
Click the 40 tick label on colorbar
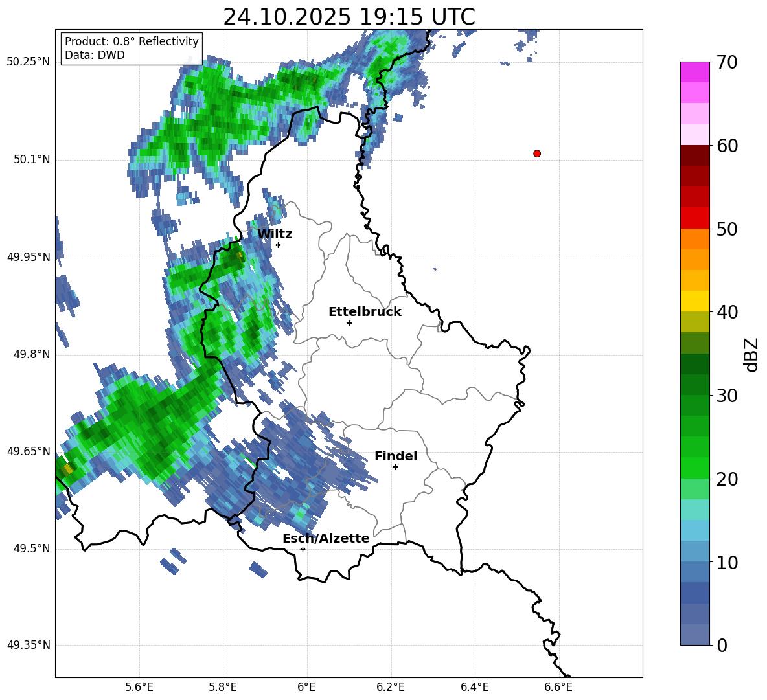(727, 312)
